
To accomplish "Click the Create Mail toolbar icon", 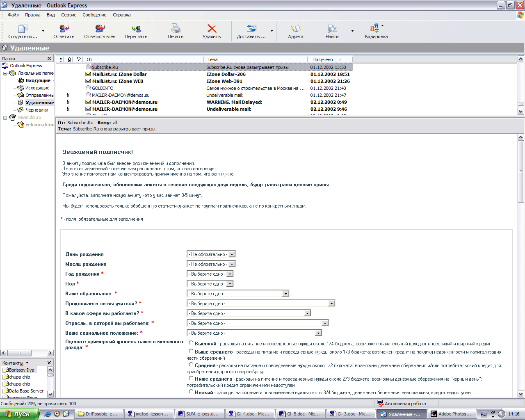I will click(x=23, y=29).
